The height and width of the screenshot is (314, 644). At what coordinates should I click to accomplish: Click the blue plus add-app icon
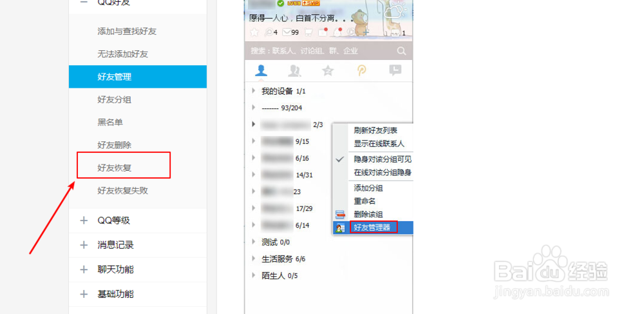click(365, 32)
